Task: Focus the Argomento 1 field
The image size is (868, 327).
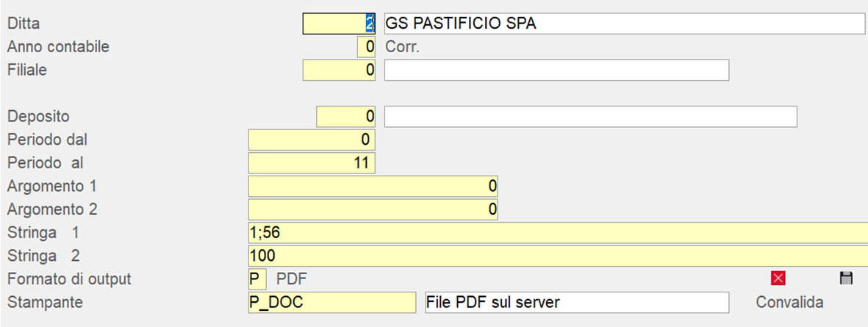Action: point(373,186)
